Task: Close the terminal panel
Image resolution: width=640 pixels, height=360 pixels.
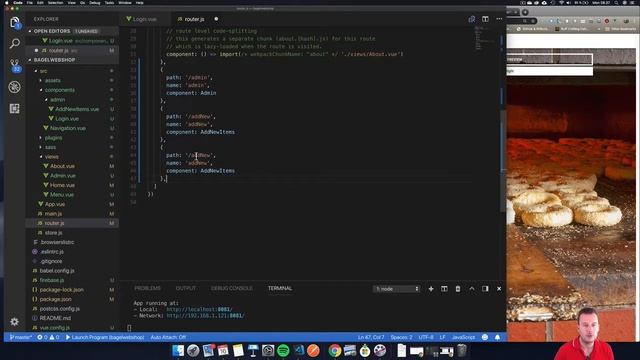Action: point(499,289)
